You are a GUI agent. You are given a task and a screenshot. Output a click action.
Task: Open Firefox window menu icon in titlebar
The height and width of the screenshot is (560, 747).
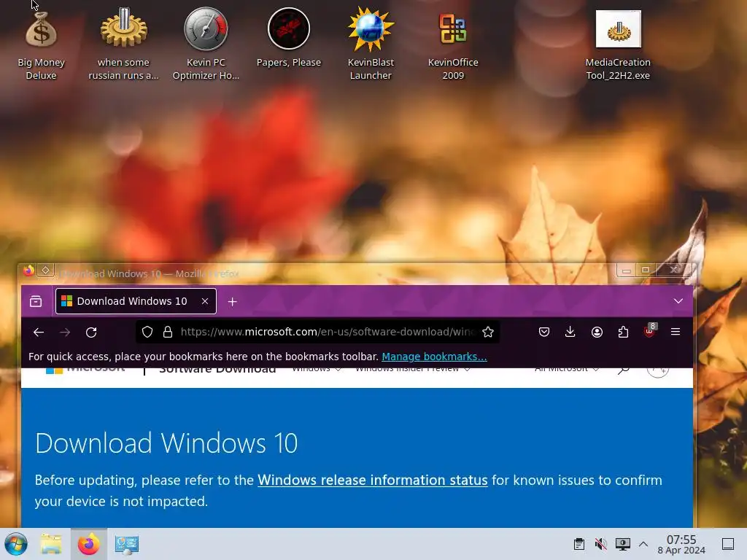(28, 271)
